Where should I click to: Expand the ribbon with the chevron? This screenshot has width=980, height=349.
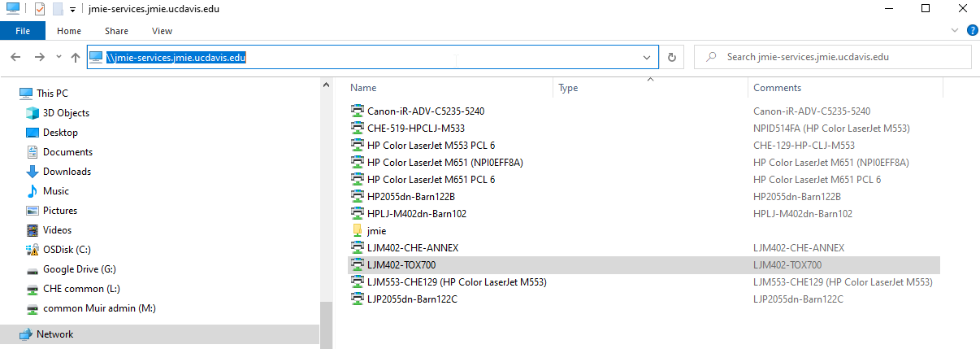pyautogui.click(x=955, y=30)
